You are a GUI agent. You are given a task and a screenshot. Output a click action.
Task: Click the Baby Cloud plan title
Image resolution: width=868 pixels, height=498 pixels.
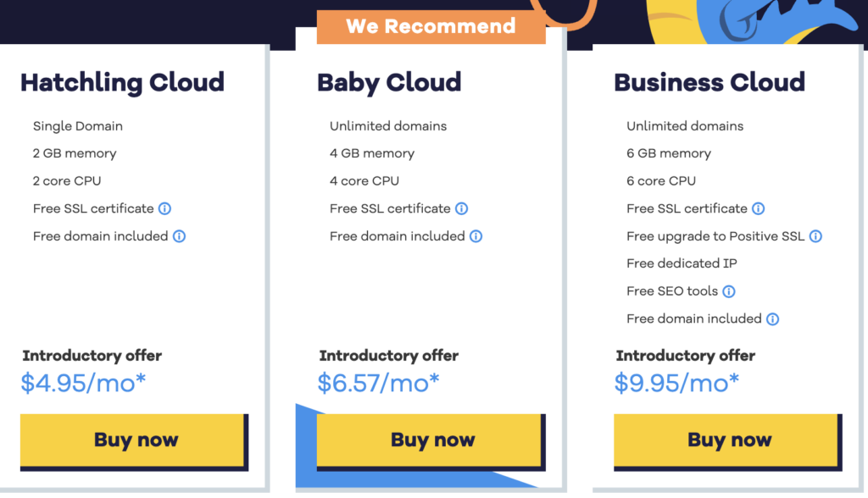point(388,82)
